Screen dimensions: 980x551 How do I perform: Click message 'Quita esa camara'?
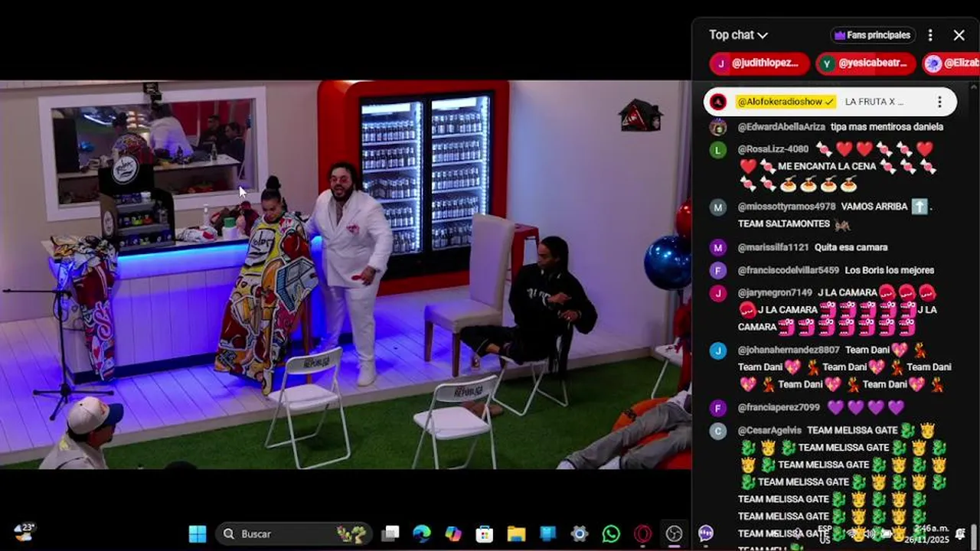851,247
